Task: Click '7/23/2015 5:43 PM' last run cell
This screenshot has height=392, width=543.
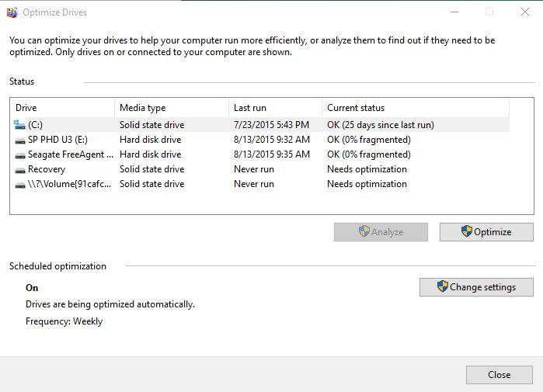Action: (271, 125)
